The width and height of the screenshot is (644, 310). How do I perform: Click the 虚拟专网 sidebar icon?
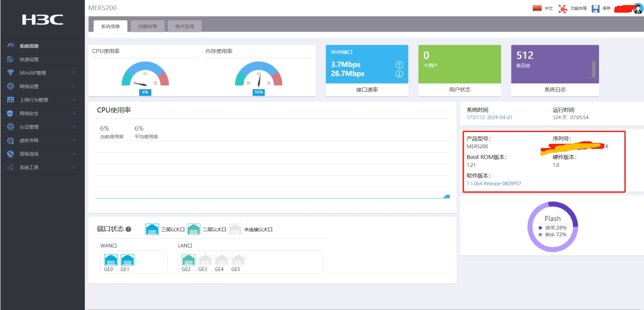tap(11, 140)
